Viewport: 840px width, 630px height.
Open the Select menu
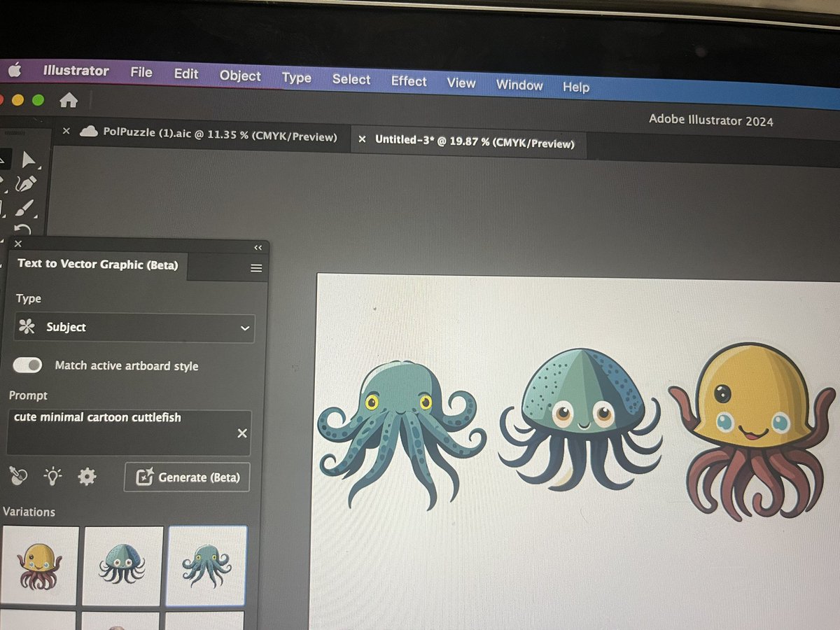(351, 79)
